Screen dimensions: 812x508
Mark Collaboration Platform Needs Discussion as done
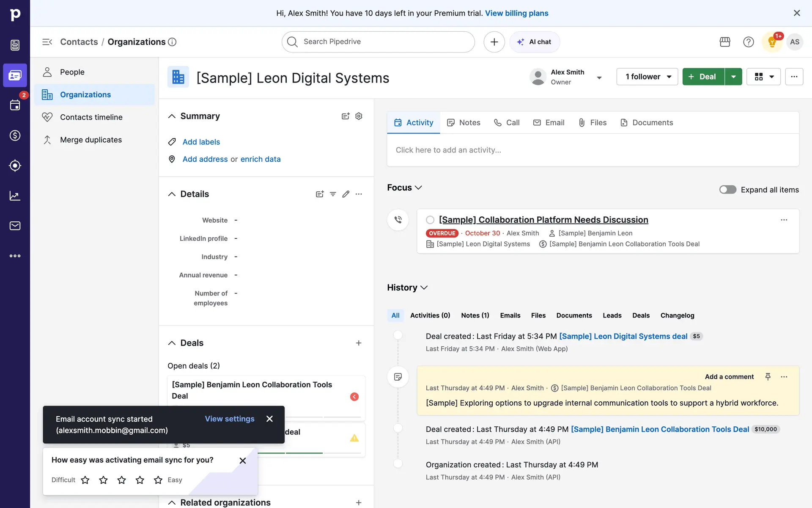[430, 220]
